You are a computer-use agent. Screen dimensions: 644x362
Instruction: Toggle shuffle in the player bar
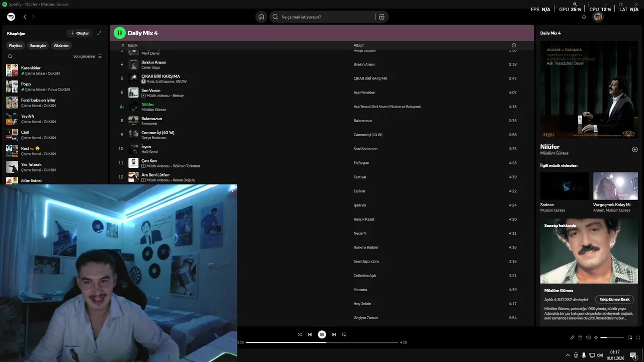[x=300, y=334]
